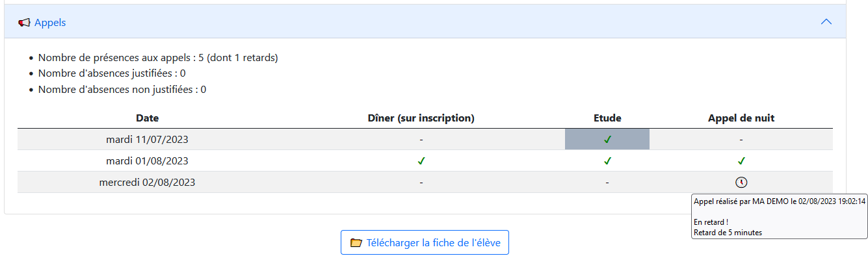This screenshot has width=868, height=256.
Task: Click the late clock icon for 02/08/2023
Action: point(741,183)
